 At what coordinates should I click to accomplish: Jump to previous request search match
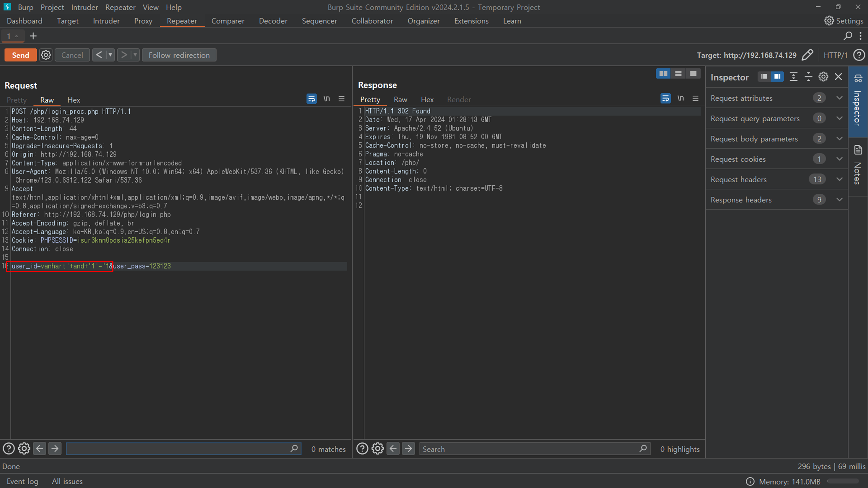[39, 449]
